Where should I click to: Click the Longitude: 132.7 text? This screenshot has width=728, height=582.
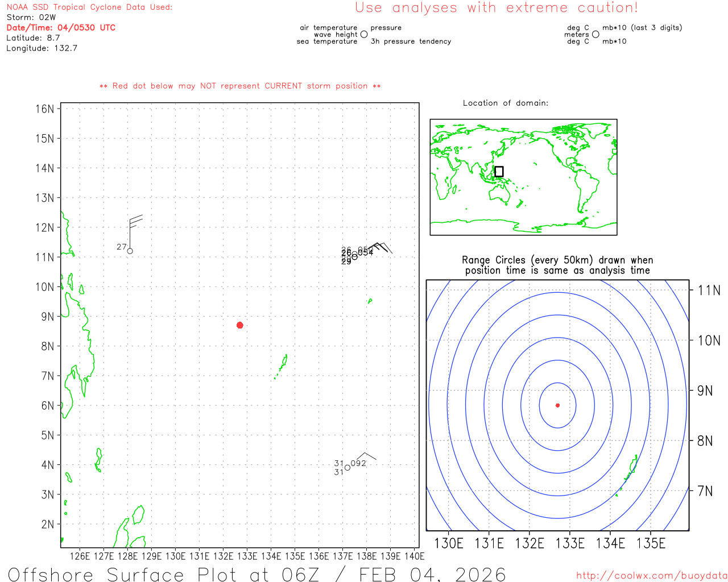[42, 48]
